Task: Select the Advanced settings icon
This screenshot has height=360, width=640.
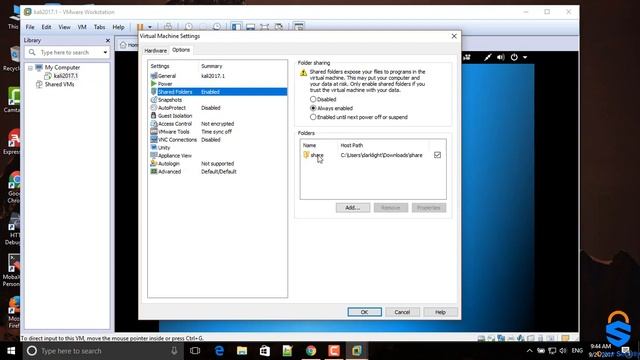Action: (154, 171)
